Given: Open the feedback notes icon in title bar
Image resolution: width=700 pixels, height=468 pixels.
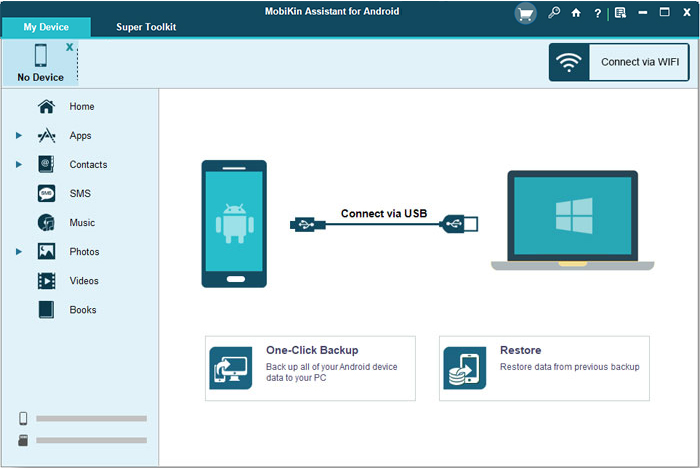Looking at the screenshot, I should [x=620, y=13].
